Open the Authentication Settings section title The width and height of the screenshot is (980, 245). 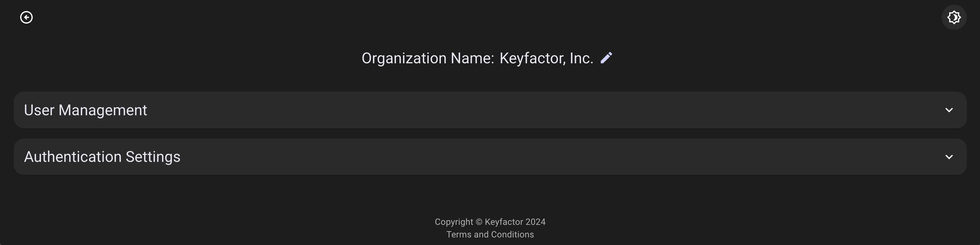(x=102, y=157)
